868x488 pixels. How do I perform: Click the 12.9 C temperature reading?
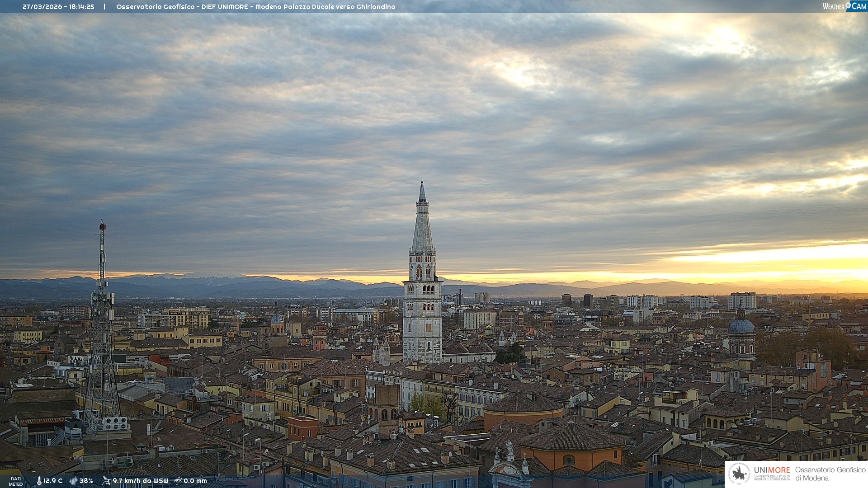[53, 481]
